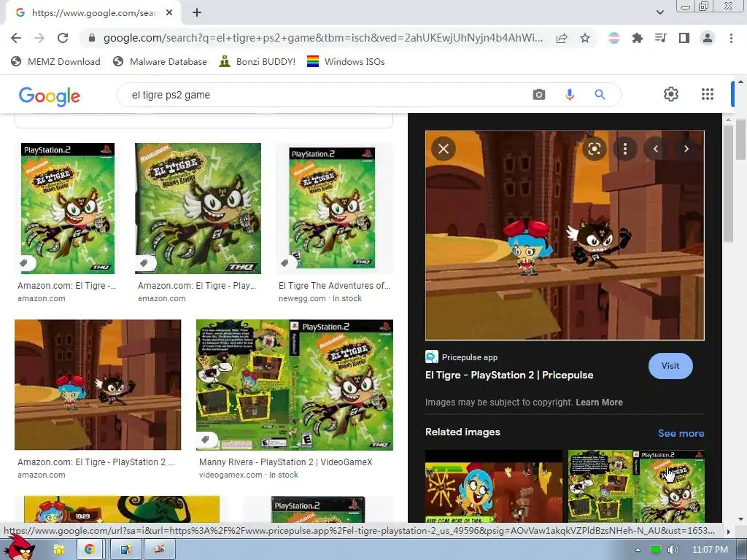
Task: Expand the tab search dropdown arrow
Action: click(x=659, y=12)
